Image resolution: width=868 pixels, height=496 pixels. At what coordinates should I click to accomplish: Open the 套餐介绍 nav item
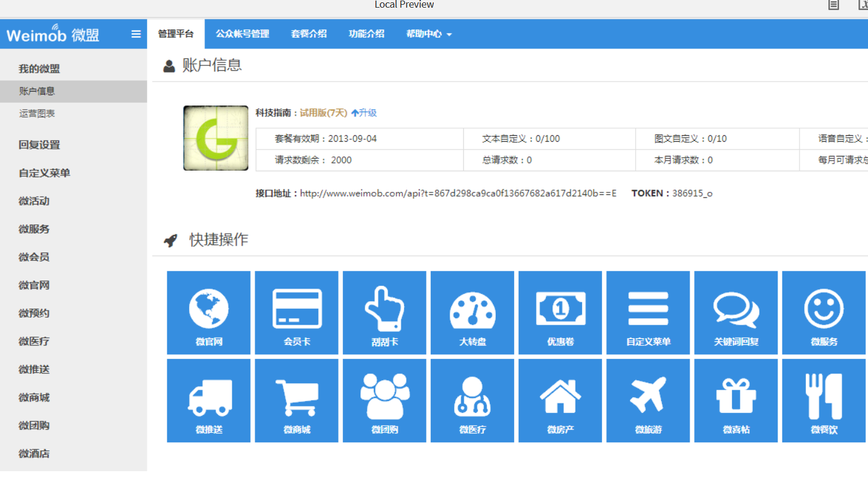[308, 34]
